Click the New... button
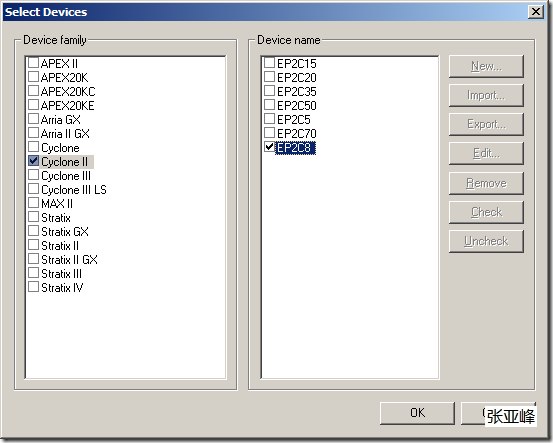Image resolution: width=553 pixels, height=443 pixels. coord(486,66)
